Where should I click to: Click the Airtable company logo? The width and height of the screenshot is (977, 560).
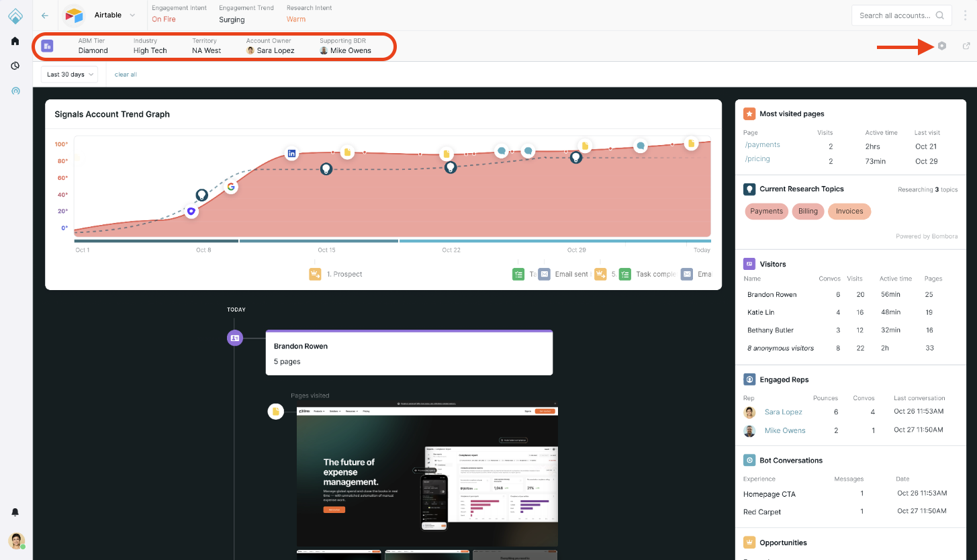pos(74,15)
